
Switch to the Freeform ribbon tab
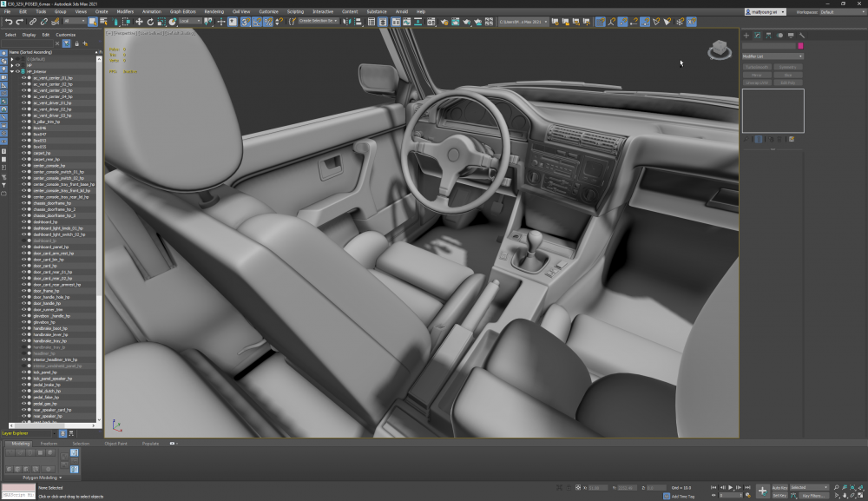click(49, 444)
